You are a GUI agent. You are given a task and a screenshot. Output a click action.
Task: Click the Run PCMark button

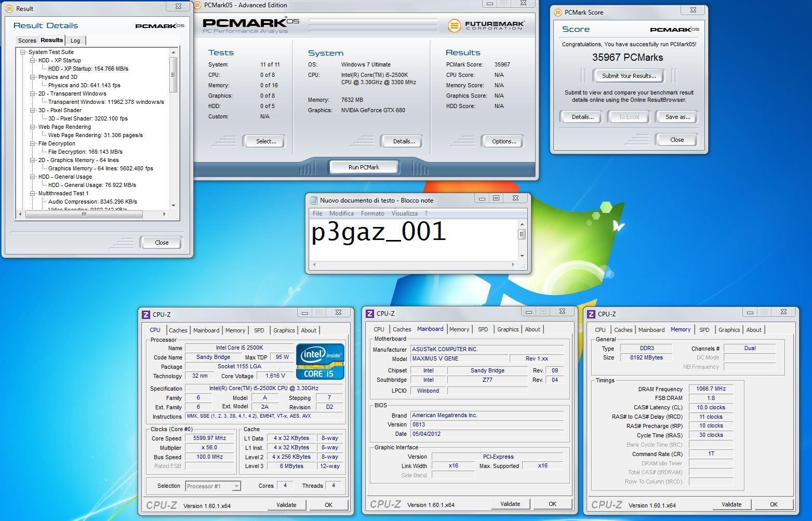364,167
